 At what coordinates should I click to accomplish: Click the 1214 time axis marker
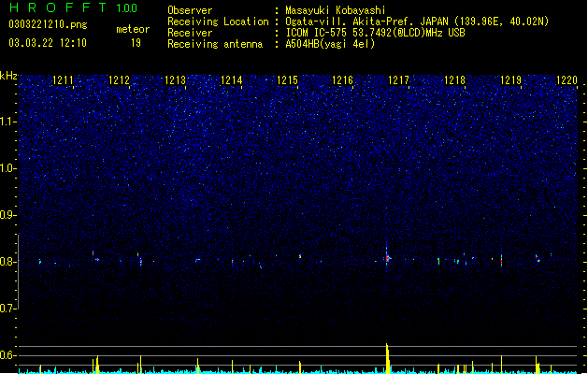click(x=232, y=80)
